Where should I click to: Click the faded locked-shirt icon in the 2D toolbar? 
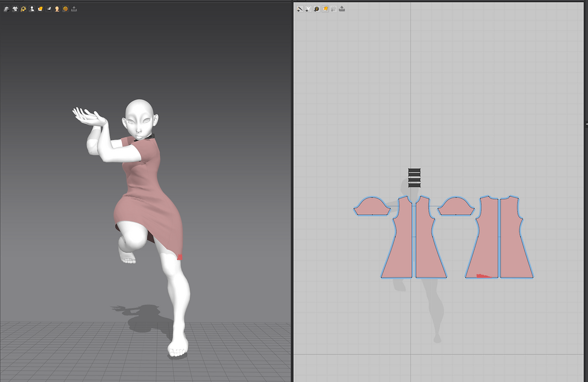pos(334,9)
